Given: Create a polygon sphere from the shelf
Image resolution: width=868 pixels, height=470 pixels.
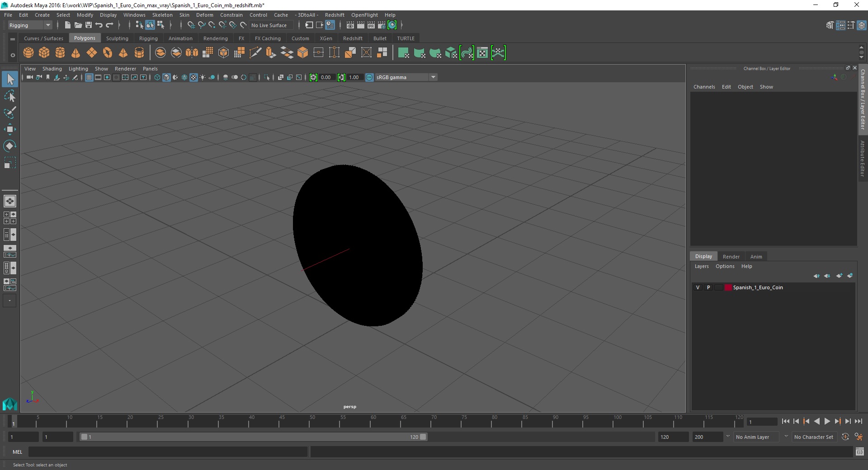Looking at the screenshot, I should tap(28, 53).
